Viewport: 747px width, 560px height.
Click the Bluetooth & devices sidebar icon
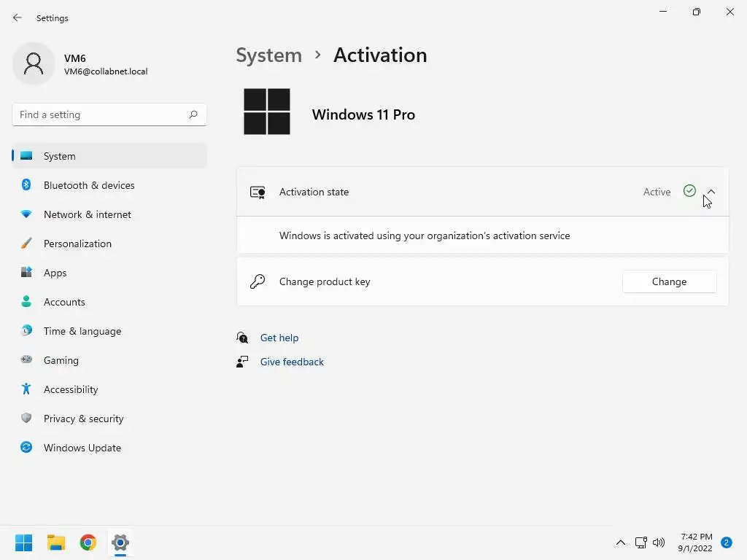pyautogui.click(x=26, y=185)
